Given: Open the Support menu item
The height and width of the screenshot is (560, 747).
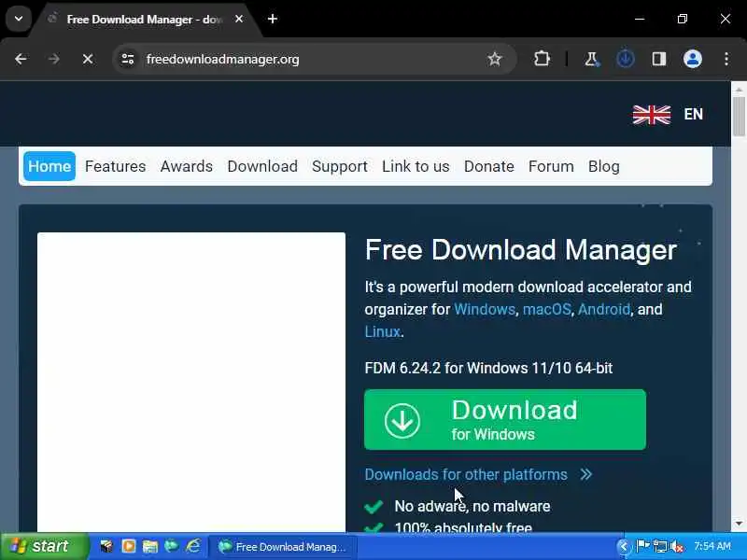Looking at the screenshot, I should click(x=340, y=166).
